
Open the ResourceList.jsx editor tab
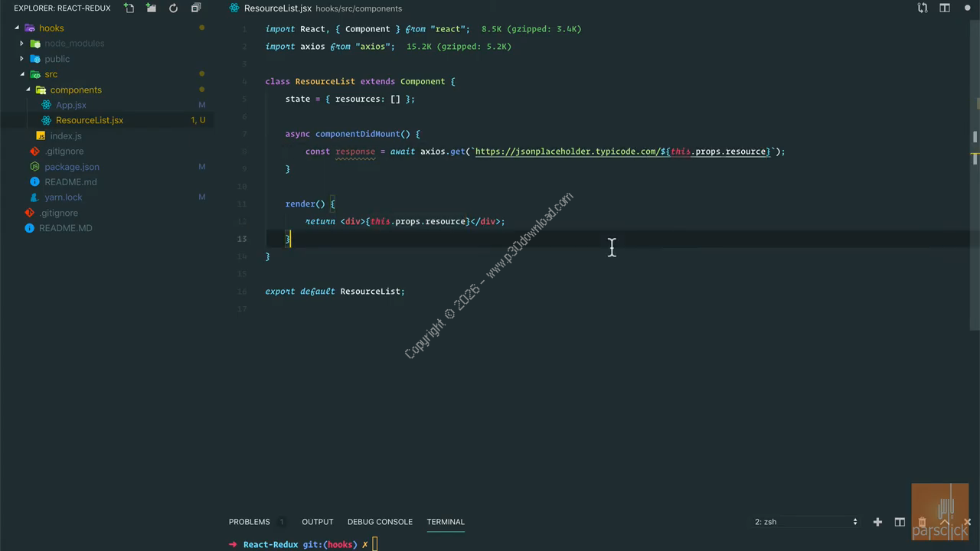coord(277,8)
